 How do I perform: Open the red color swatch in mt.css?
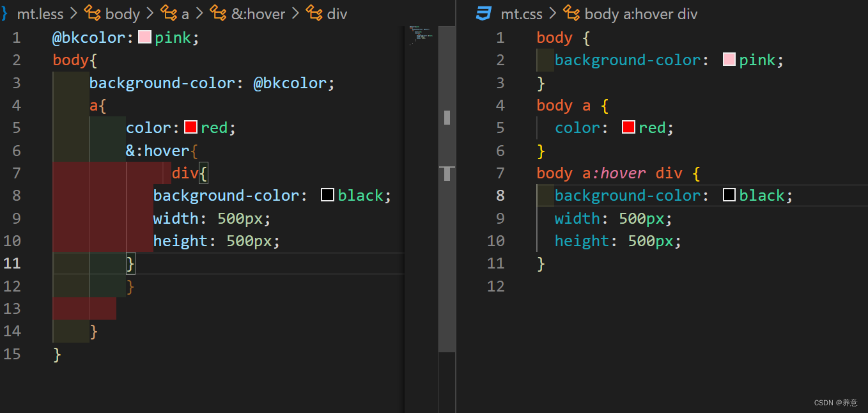[x=628, y=127]
